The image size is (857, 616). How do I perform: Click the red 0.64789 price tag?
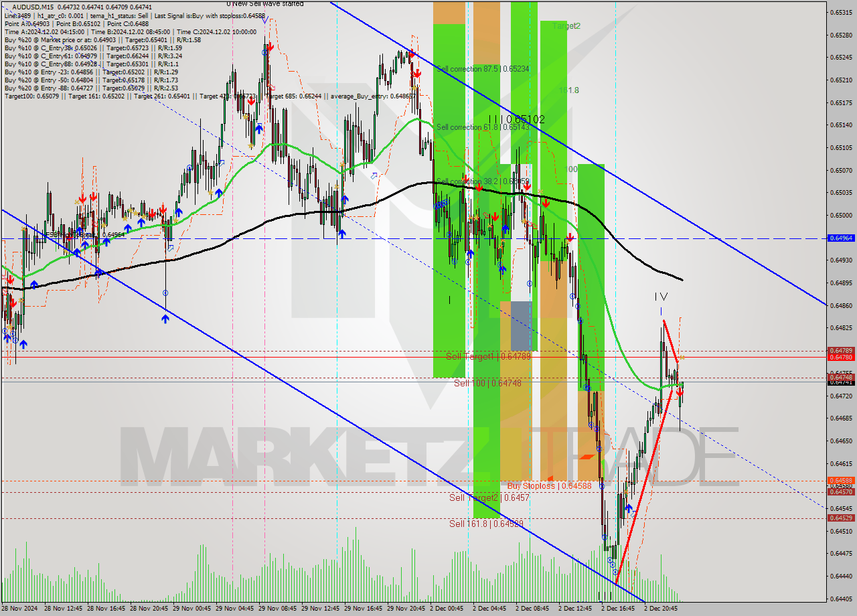pyautogui.click(x=841, y=350)
